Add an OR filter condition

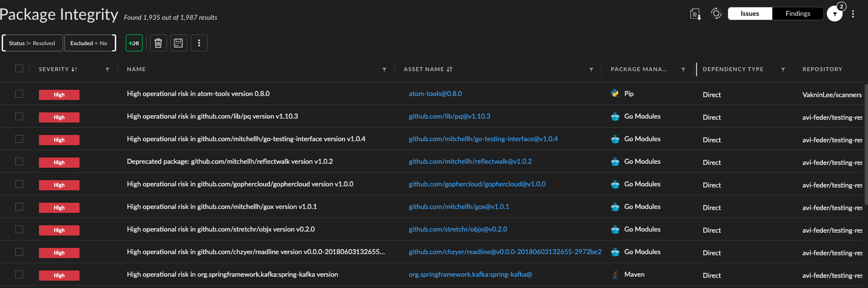click(x=134, y=43)
